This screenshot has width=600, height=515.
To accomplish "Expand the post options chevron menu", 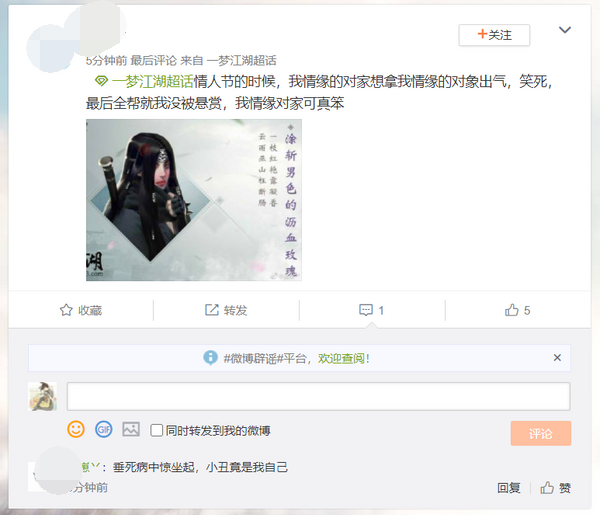I will coord(565,30).
